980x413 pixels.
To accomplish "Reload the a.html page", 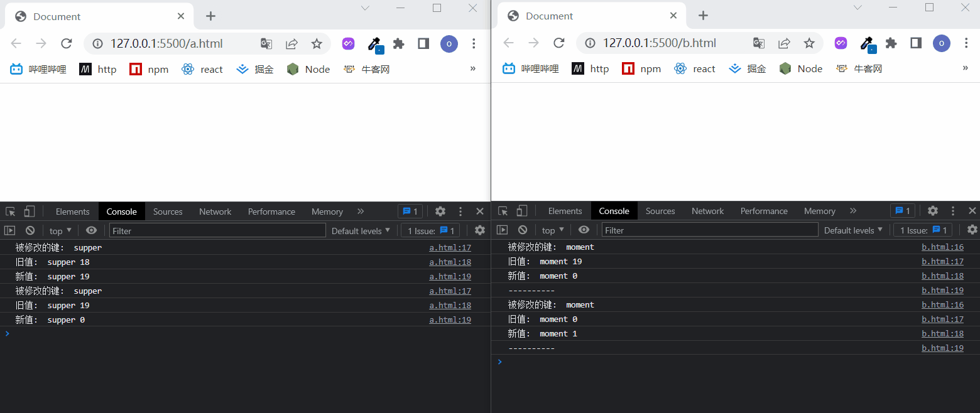I will tap(66, 43).
